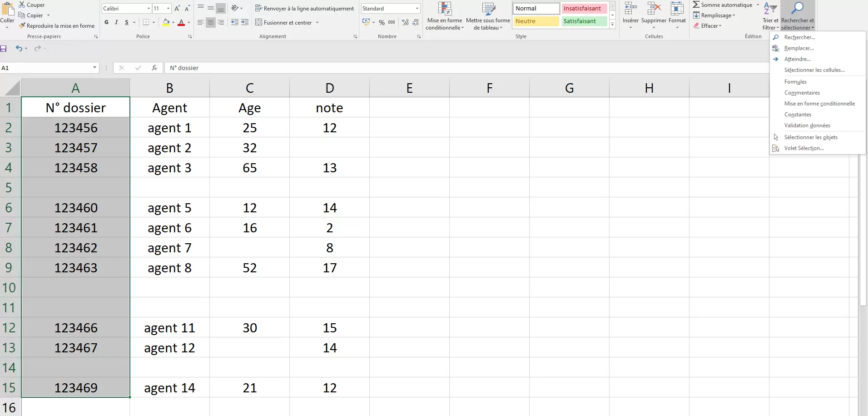Toggle italic I formatting
The width and height of the screenshot is (868, 416).
(116, 22)
